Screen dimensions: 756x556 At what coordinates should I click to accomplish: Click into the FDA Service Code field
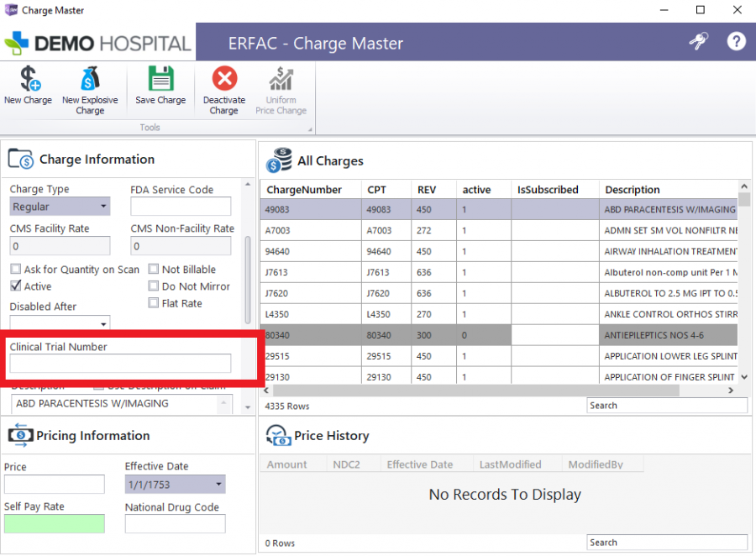click(181, 207)
